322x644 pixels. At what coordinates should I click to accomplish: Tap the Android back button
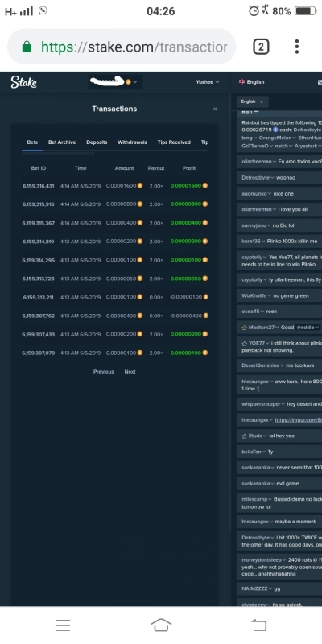click(x=259, y=625)
